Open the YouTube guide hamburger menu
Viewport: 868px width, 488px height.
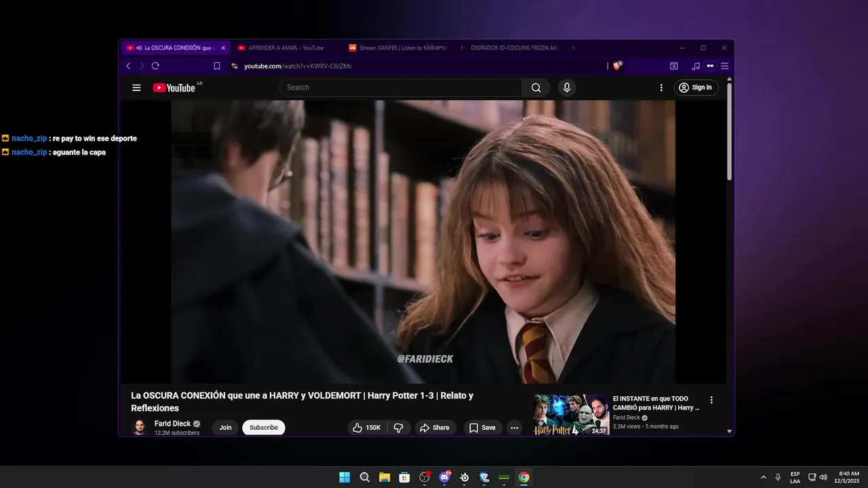tap(136, 87)
